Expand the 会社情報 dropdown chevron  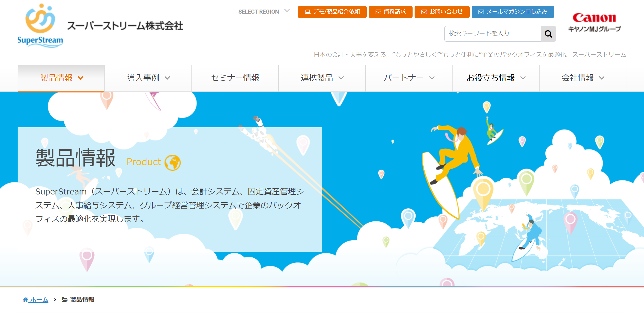(x=601, y=78)
